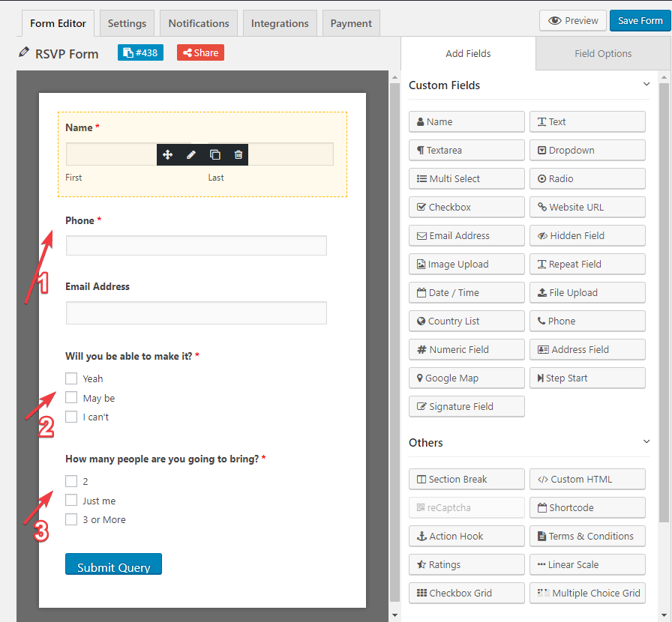Click the Preview button
This screenshot has height=622, width=672.
[573, 20]
